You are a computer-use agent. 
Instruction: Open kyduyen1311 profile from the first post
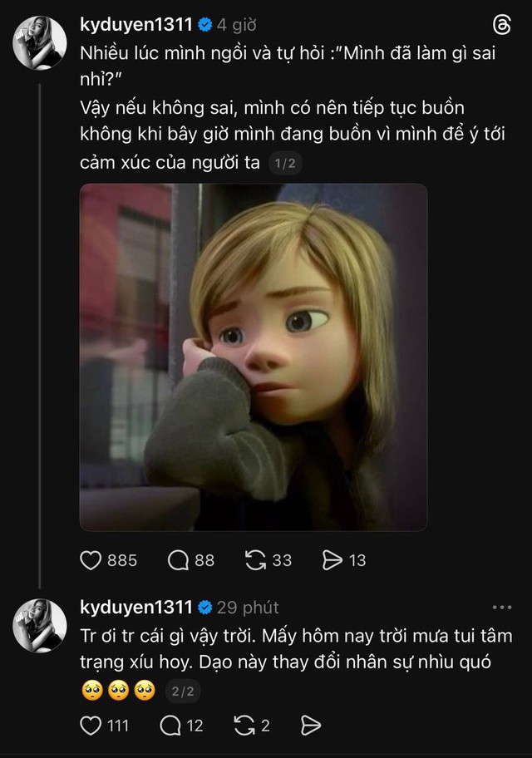(x=136, y=25)
